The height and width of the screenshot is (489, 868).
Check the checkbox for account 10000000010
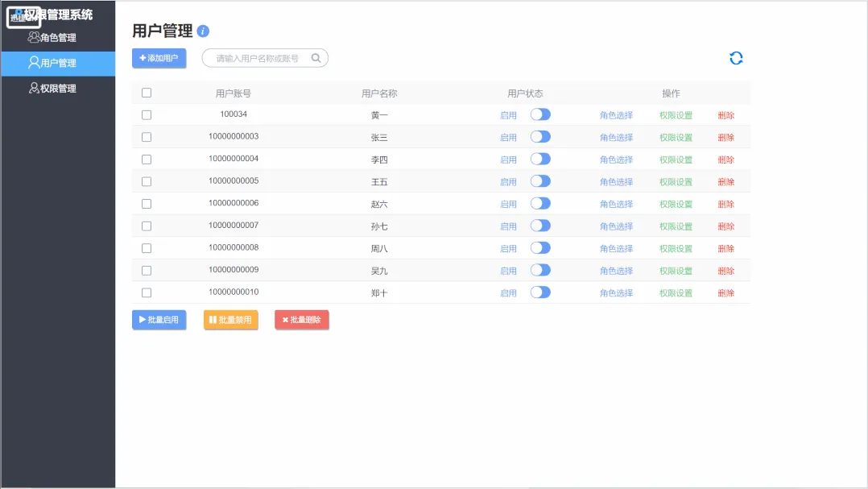coord(147,292)
